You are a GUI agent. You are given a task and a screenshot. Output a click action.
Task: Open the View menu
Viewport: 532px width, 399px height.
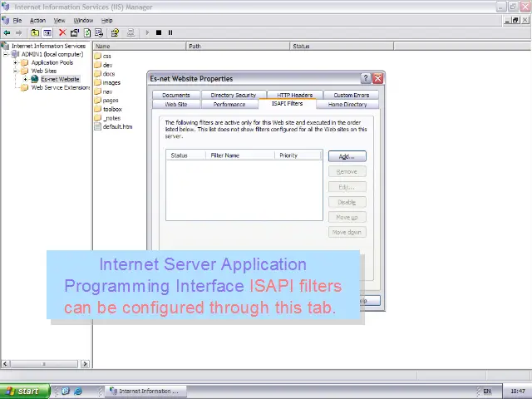click(59, 20)
